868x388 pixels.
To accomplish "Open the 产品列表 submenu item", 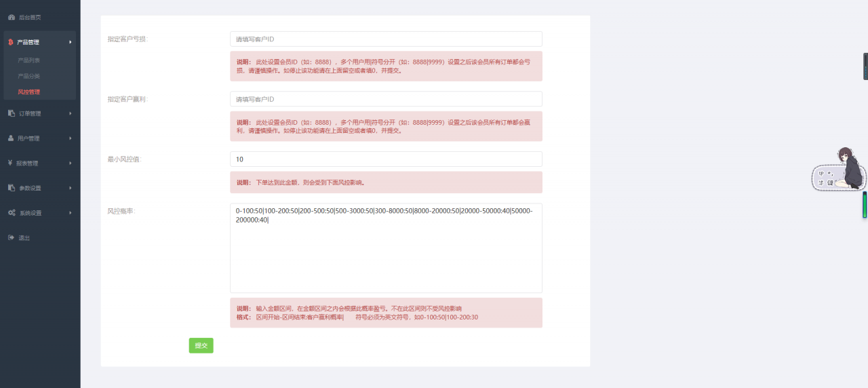I will pyautogui.click(x=28, y=60).
